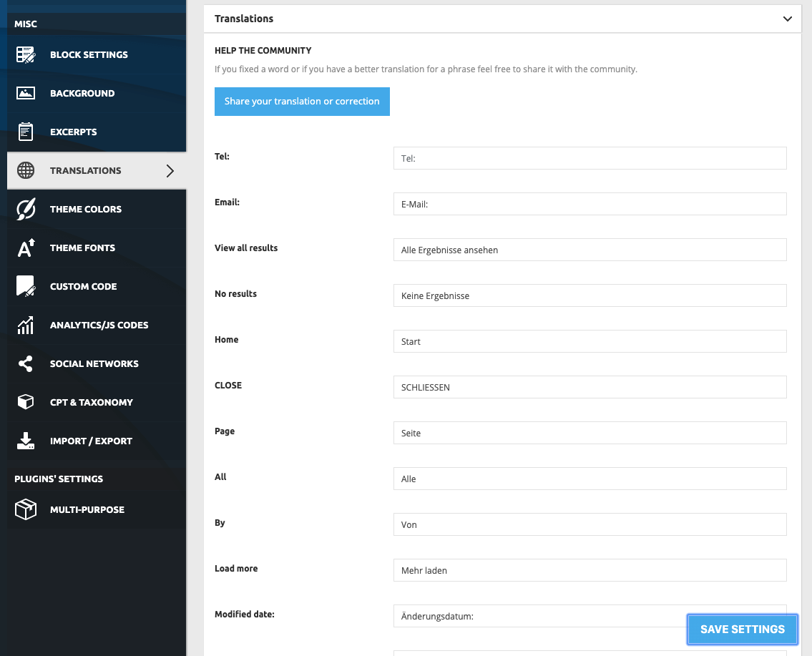Click the Theme Colors paintbrush icon
Viewport: 812px width, 656px height.
tap(26, 210)
